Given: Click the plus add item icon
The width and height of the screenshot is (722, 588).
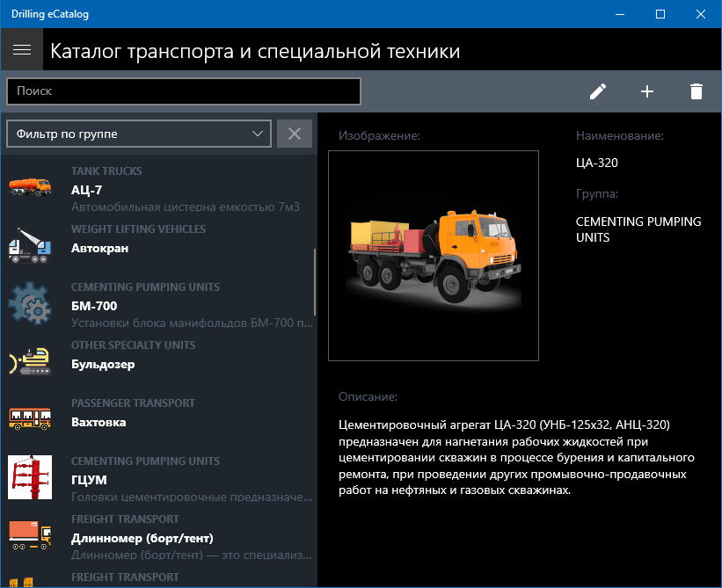Looking at the screenshot, I should point(647,91).
